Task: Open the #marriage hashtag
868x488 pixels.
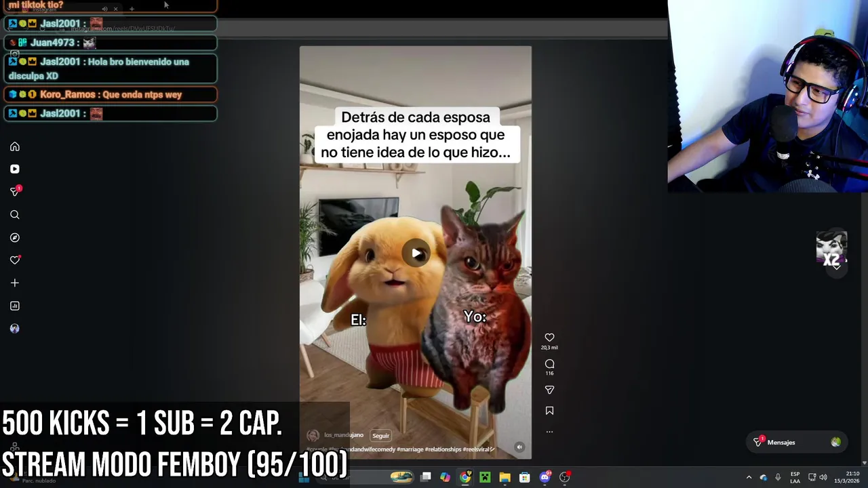Action: (410, 449)
